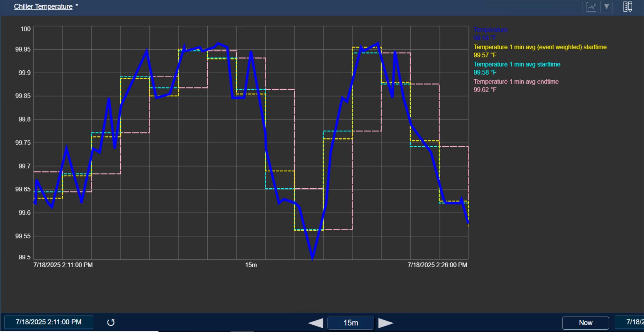Viewport: 644px width, 332px height.
Task: Open the legend book icon
Action: pos(627,7)
